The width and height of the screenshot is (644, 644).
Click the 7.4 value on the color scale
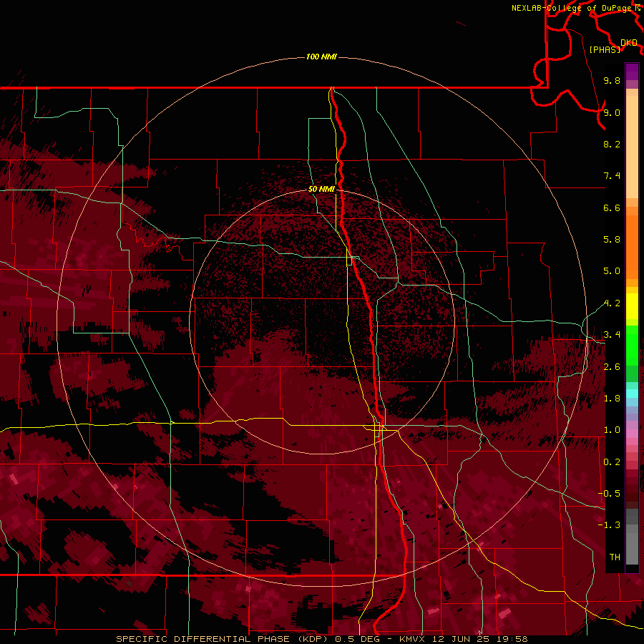click(x=612, y=176)
